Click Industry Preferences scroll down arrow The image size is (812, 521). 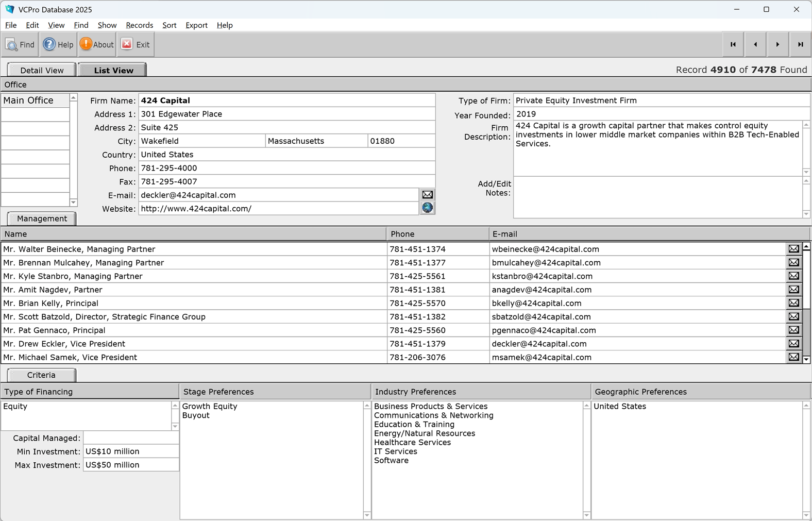[586, 515]
